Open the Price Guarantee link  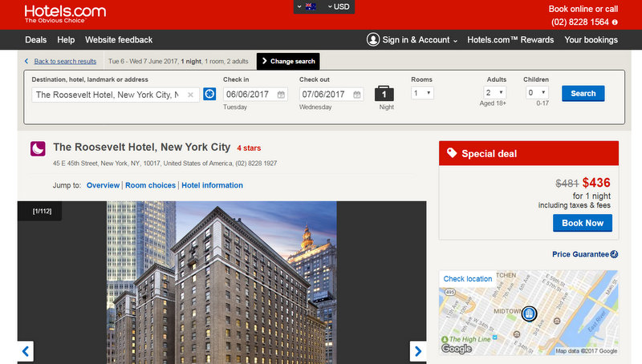click(x=580, y=254)
